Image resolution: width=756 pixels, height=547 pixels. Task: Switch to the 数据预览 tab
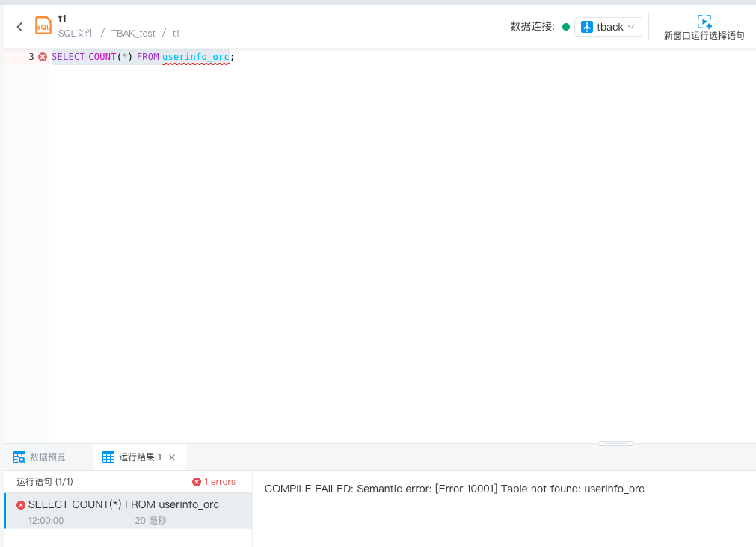click(40, 457)
